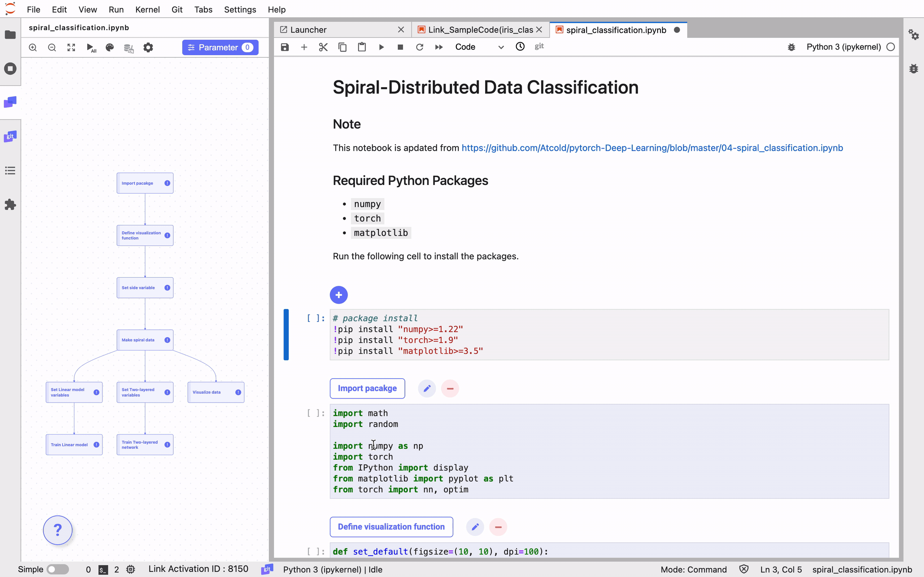Image resolution: width=924 pixels, height=577 pixels.
Task: Open the table of contents in the sidebar
Action: pyautogui.click(x=10, y=171)
